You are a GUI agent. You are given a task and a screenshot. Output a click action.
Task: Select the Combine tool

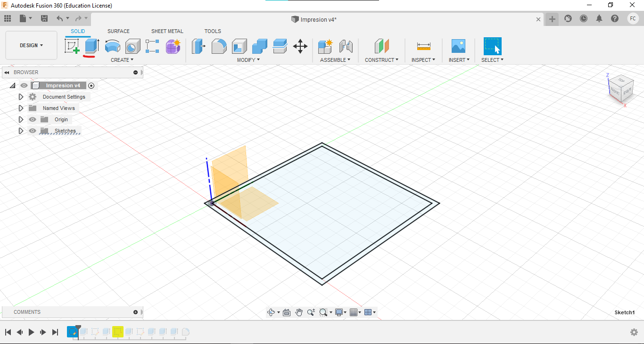point(260,46)
